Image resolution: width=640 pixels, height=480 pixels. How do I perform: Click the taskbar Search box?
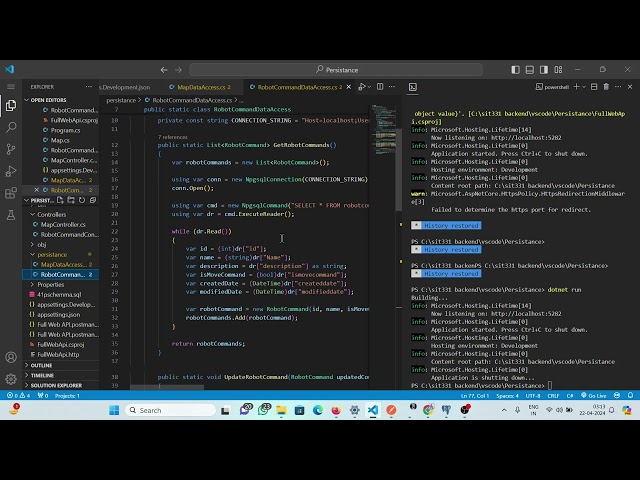click(171, 410)
